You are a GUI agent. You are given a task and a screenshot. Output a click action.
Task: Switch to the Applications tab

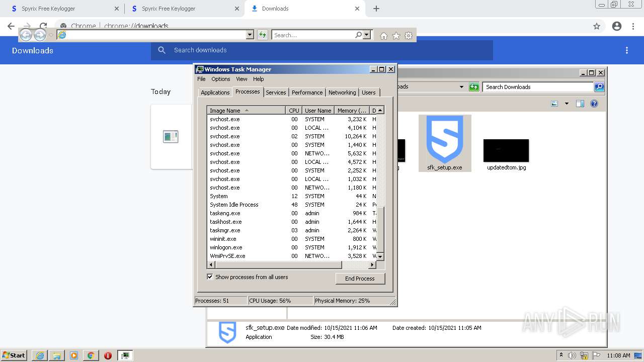(215, 93)
